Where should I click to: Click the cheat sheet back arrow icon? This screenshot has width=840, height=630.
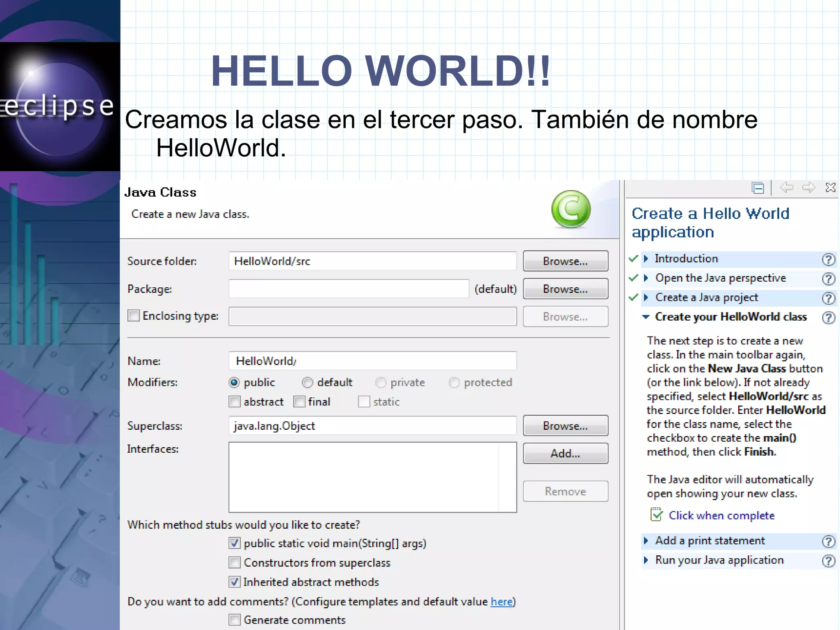pyautogui.click(x=786, y=188)
